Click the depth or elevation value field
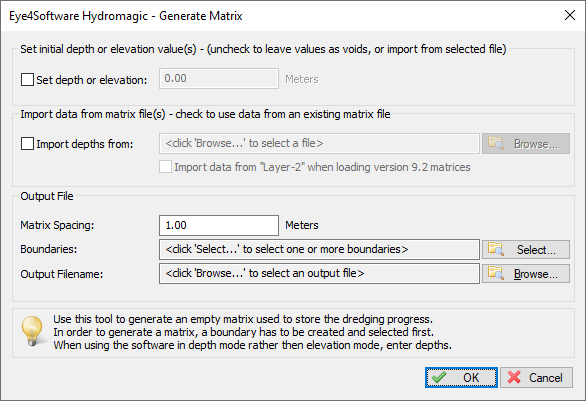Viewport: 586px width, 401px height. (x=219, y=78)
